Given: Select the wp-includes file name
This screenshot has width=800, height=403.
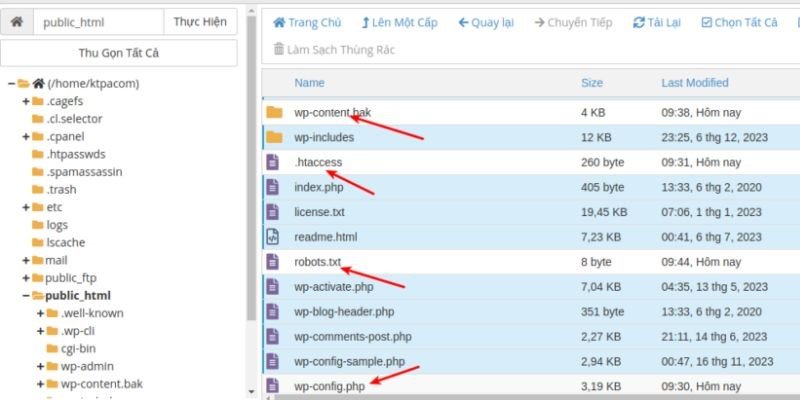Looking at the screenshot, I should coord(324,137).
